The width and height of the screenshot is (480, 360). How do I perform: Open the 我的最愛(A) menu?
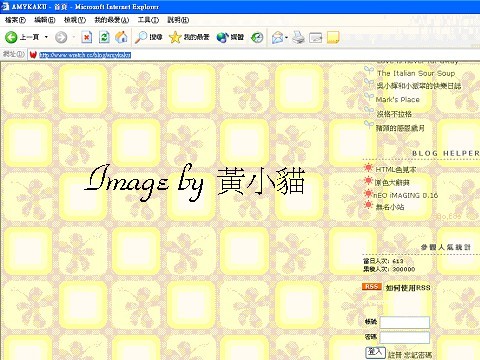pyautogui.click(x=112, y=20)
